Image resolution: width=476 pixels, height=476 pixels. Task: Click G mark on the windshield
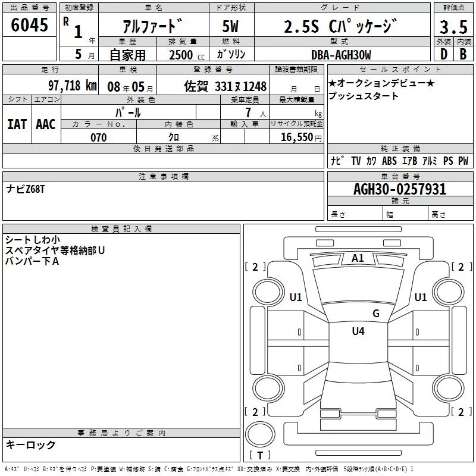point(376,314)
